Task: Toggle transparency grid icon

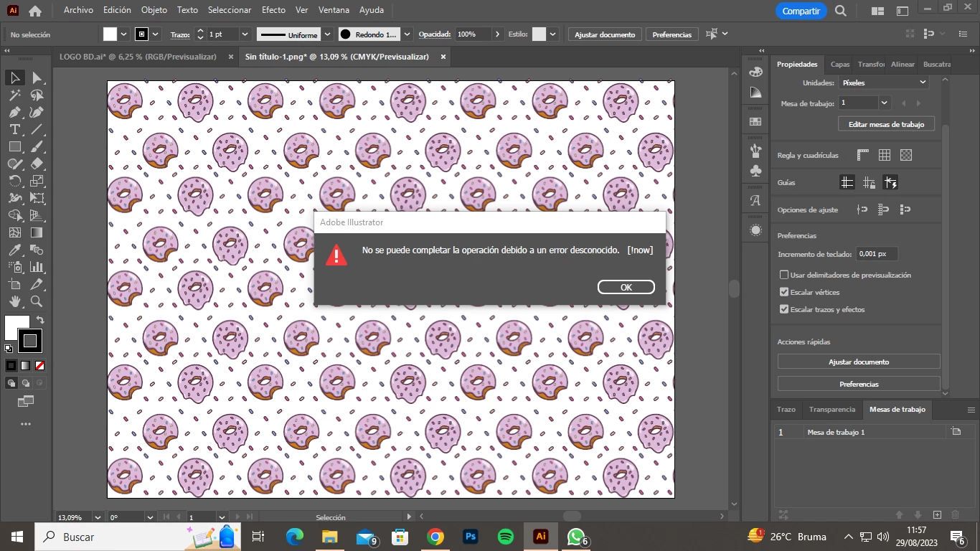Action: (x=906, y=155)
